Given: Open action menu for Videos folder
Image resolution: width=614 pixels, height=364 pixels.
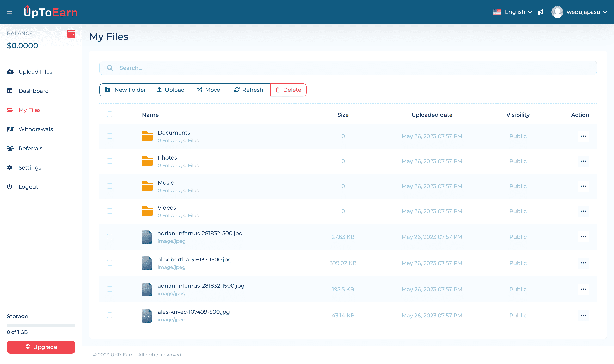Looking at the screenshot, I should coord(583,211).
